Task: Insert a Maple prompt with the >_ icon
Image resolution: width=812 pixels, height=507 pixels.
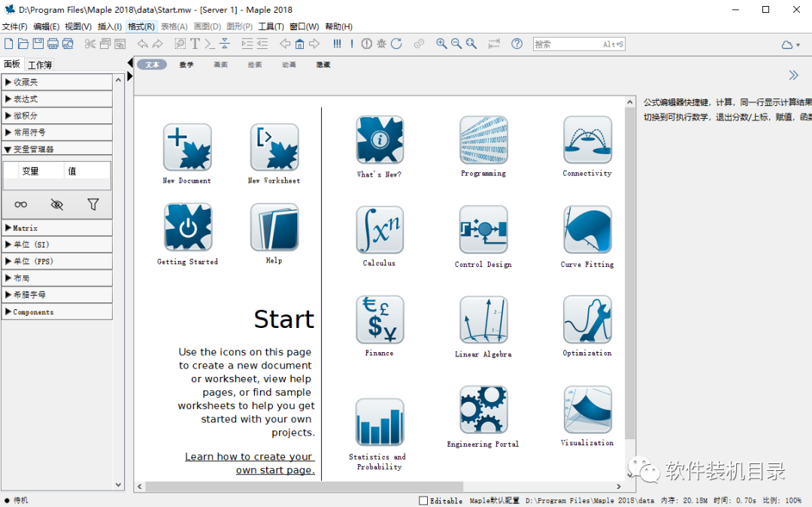Action: click(209, 44)
